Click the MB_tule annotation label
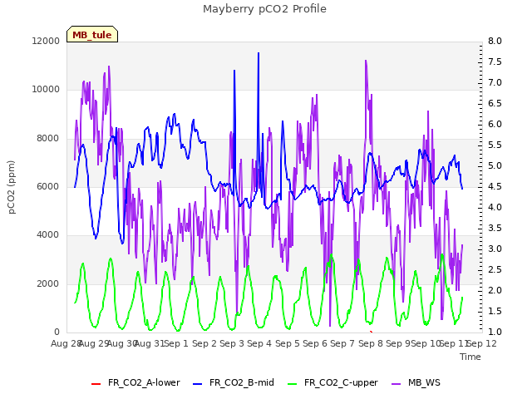This screenshot has height=399, width=532. pos(92,34)
